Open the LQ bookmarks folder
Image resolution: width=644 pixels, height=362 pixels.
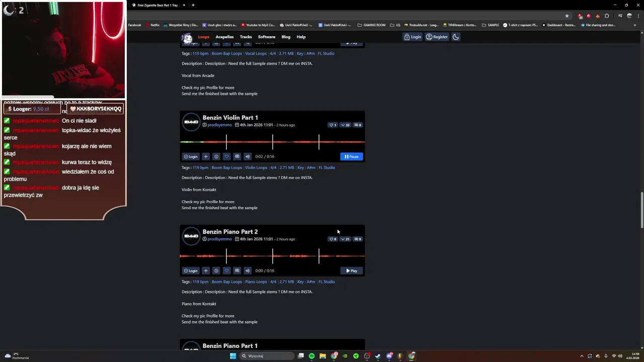click(x=395, y=25)
